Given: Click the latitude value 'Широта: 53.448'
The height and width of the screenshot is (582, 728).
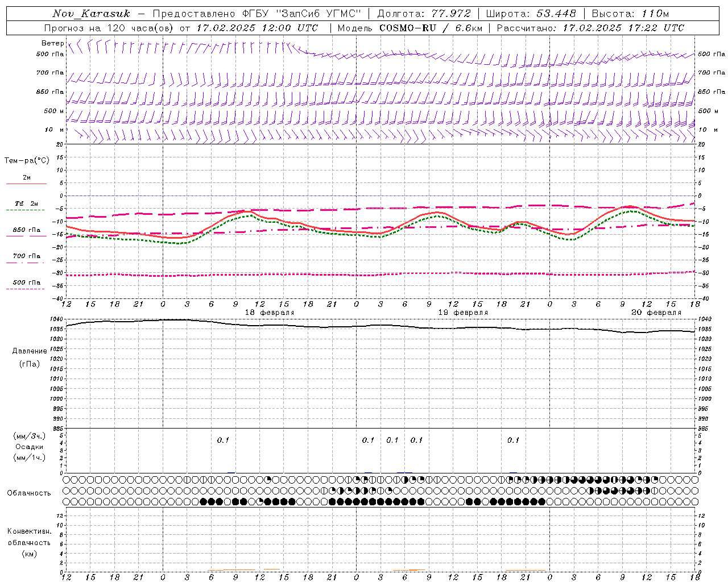Looking at the screenshot, I should pos(531,14).
